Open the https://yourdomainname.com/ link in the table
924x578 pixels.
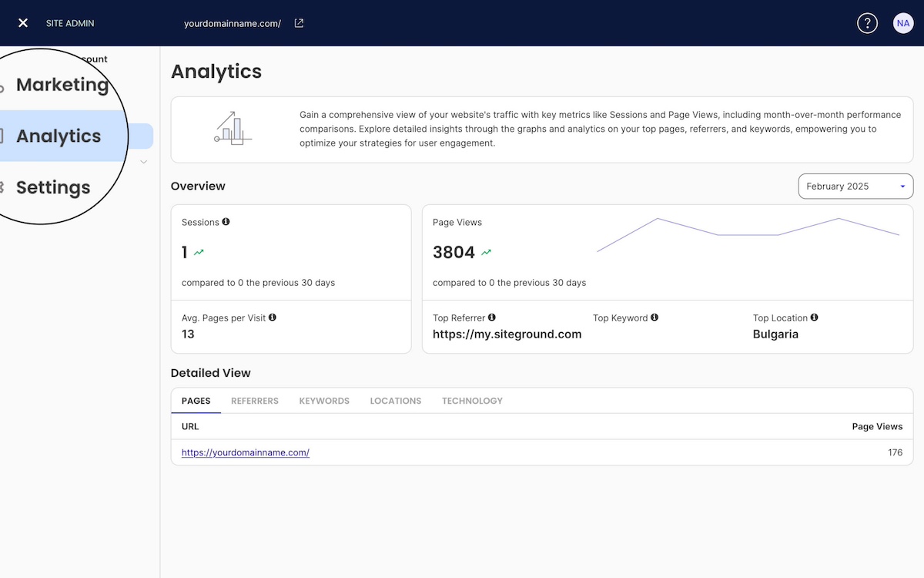coord(245,452)
